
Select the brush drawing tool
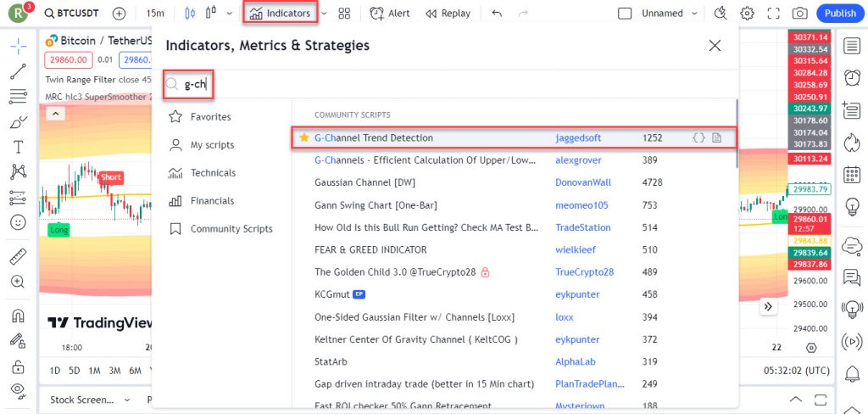coord(19,122)
